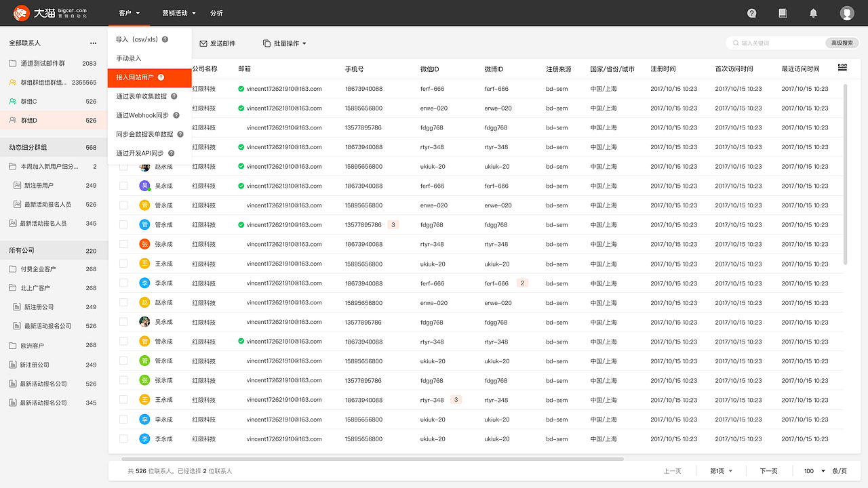Go to 上一页

tap(672, 471)
